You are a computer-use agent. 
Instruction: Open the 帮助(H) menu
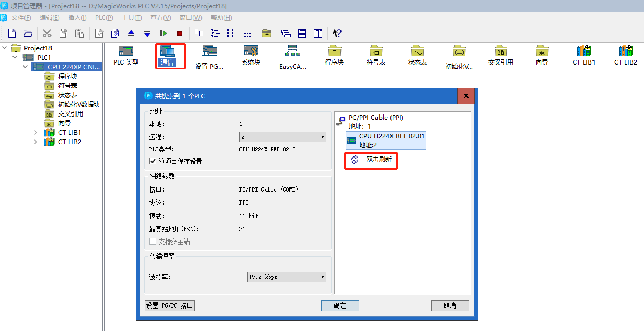[221, 18]
